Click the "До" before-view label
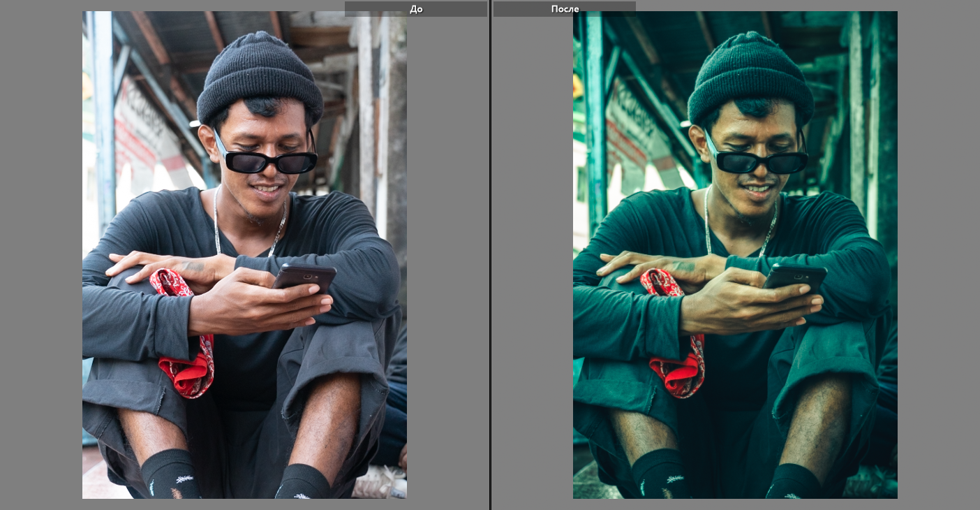 pos(416,9)
